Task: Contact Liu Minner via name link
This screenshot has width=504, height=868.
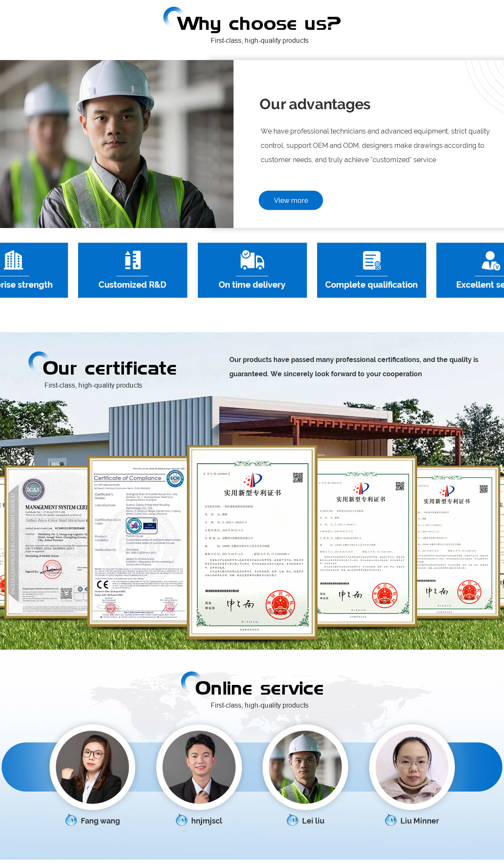Action: [420, 821]
